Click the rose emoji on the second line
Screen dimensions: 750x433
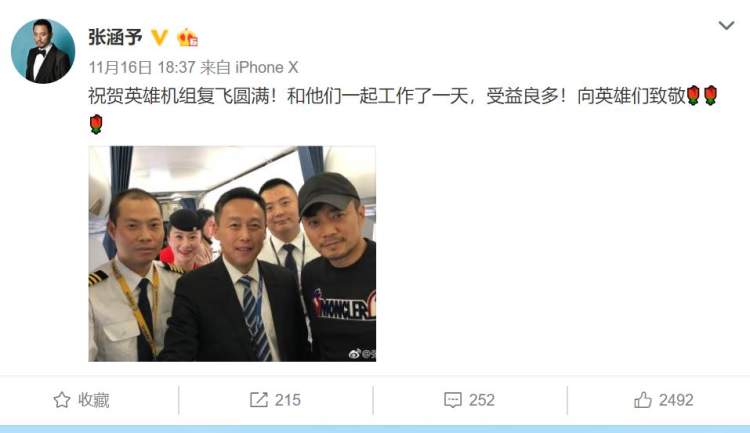pos(96,124)
